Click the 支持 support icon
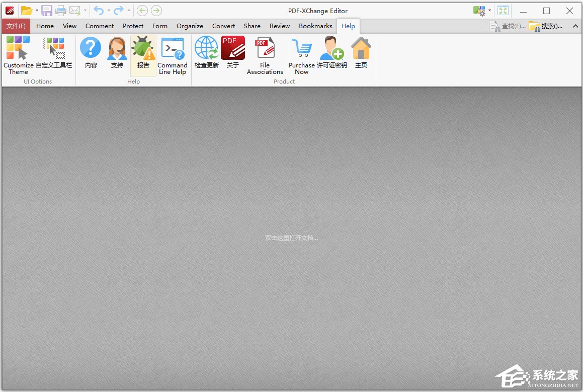Image resolution: width=583 pixels, height=392 pixels. [117, 48]
